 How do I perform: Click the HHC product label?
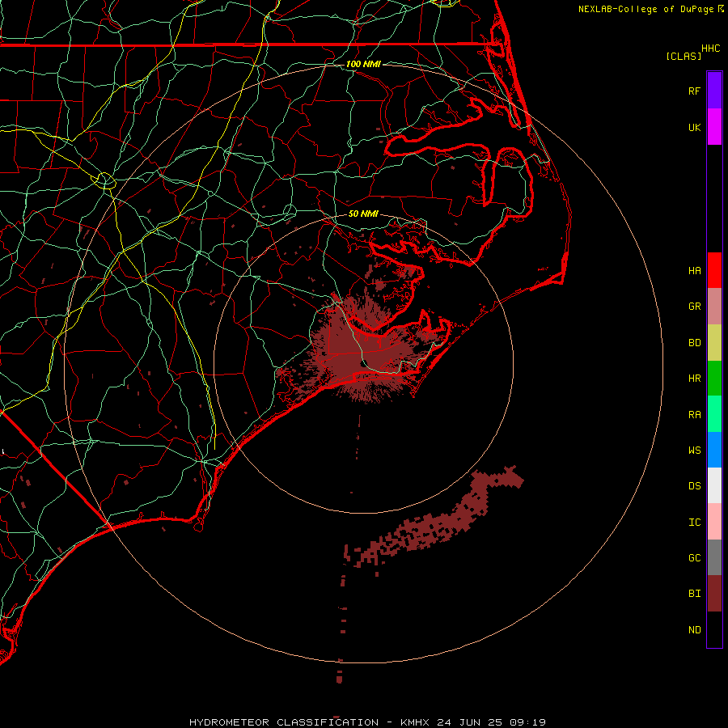pyautogui.click(x=710, y=49)
